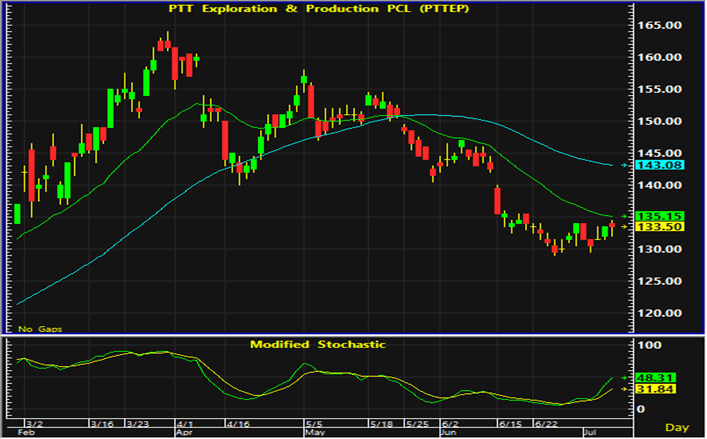Select the 4/16 date marker
707x439 pixels.
click(238, 424)
